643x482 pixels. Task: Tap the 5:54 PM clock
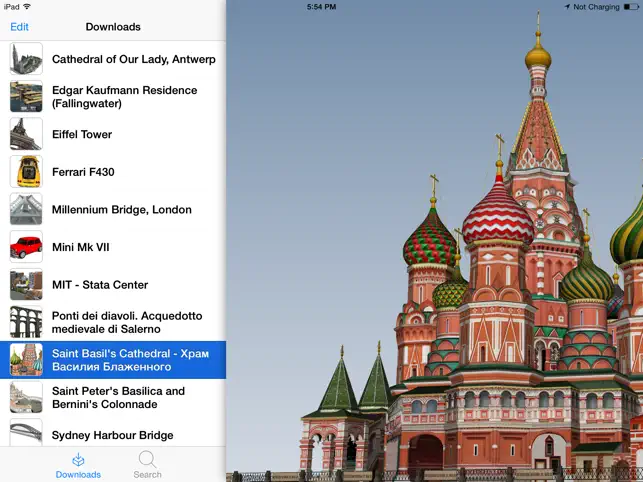point(321,7)
